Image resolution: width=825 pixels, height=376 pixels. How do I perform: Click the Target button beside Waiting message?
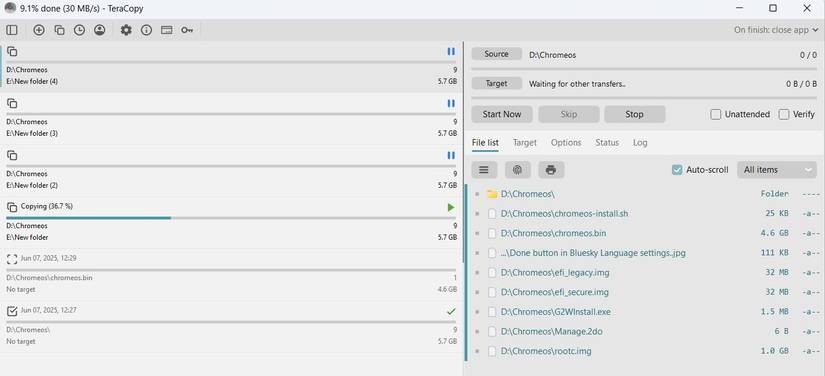[497, 83]
